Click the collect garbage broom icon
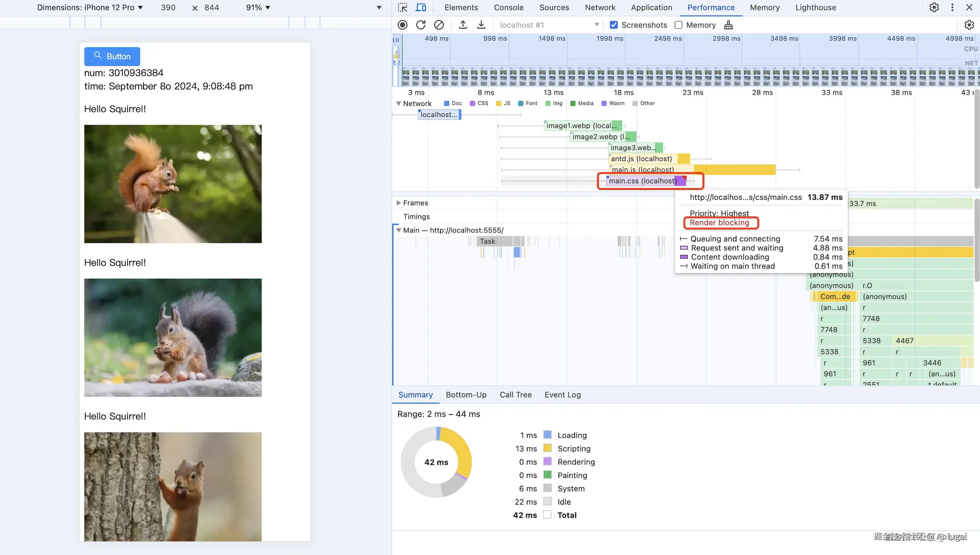 [728, 25]
